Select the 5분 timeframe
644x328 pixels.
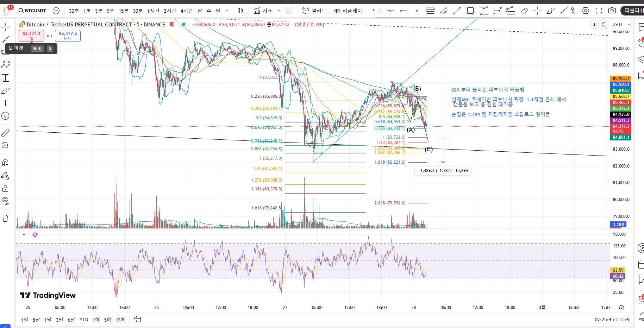(111, 11)
